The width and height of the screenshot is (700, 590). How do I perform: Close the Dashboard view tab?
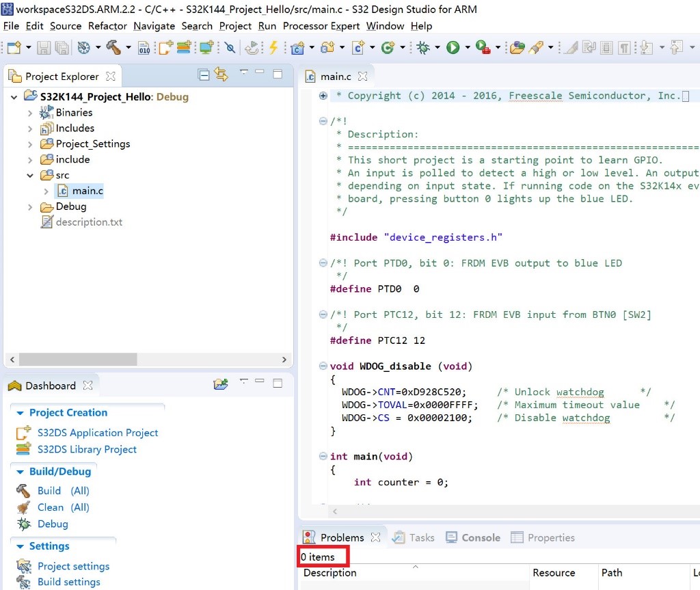pos(88,386)
